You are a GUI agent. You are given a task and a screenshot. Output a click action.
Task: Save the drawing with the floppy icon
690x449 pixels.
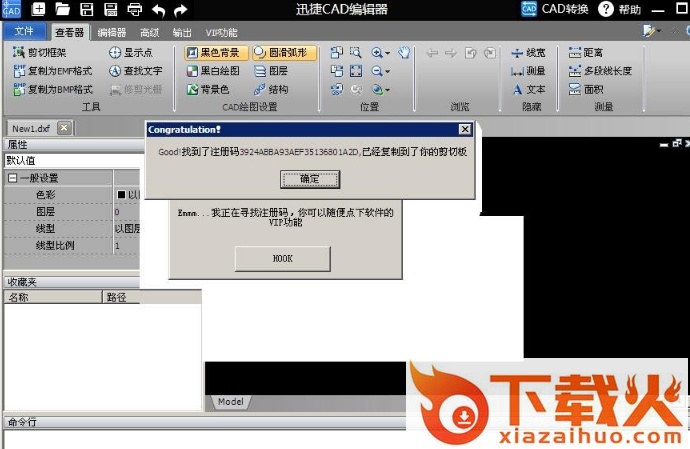(x=87, y=9)
